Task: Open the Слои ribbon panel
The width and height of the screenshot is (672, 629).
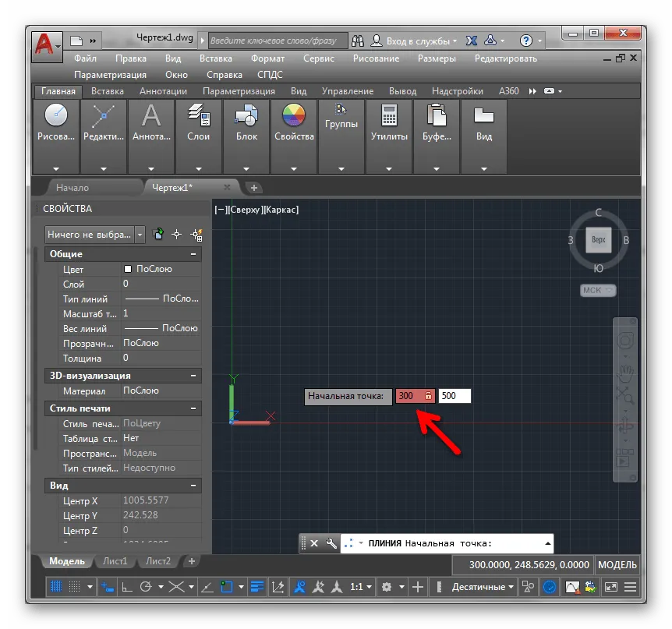Action: coord(199,136)
